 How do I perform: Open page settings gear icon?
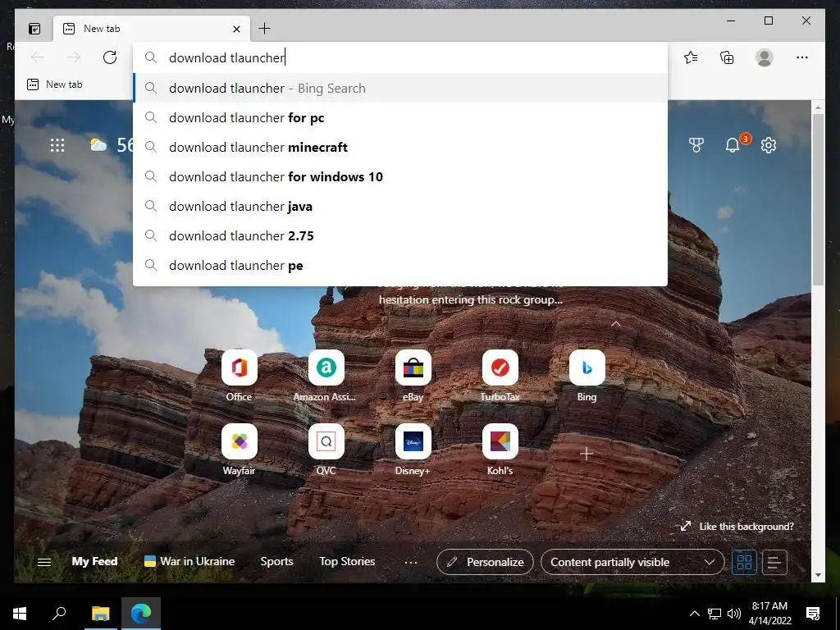pyautogui.click(x=768, y=144)
